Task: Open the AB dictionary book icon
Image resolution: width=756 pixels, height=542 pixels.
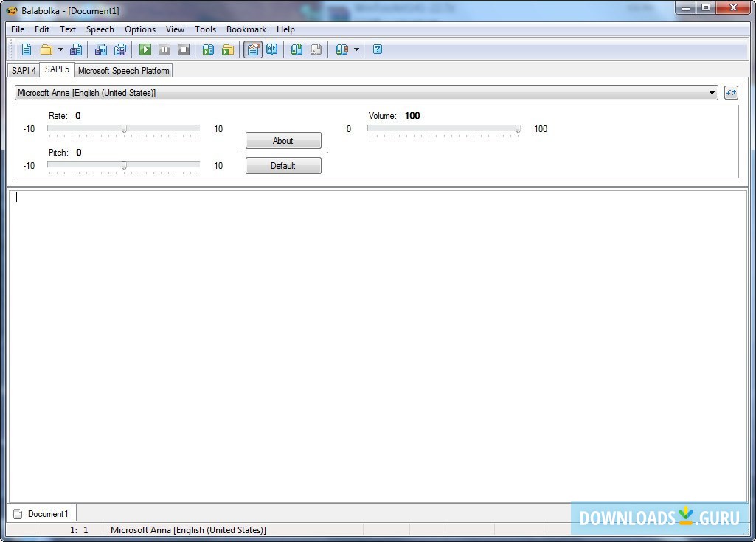Action: coord(272,49)
